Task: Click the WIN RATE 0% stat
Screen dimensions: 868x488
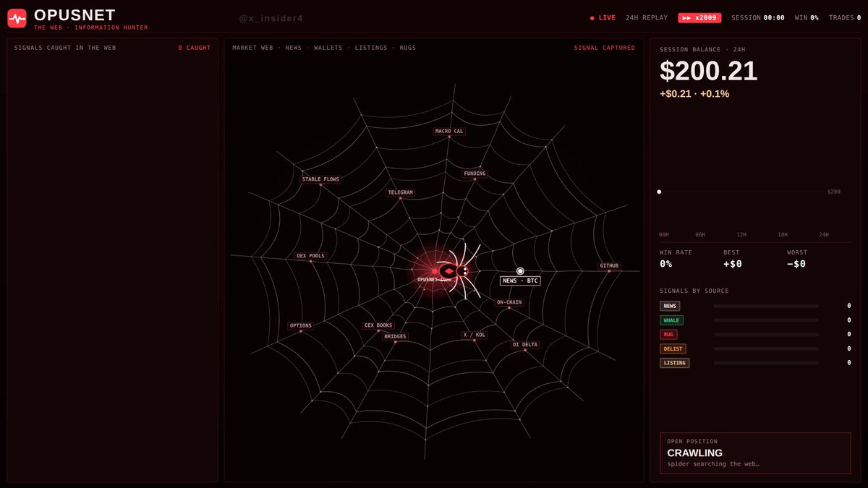Action: [676, 259]
